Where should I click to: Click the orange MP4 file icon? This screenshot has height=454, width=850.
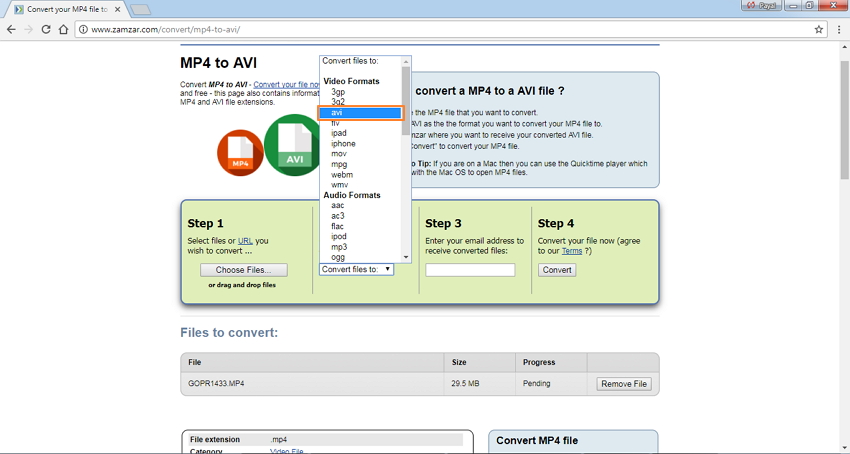[240, 152]
